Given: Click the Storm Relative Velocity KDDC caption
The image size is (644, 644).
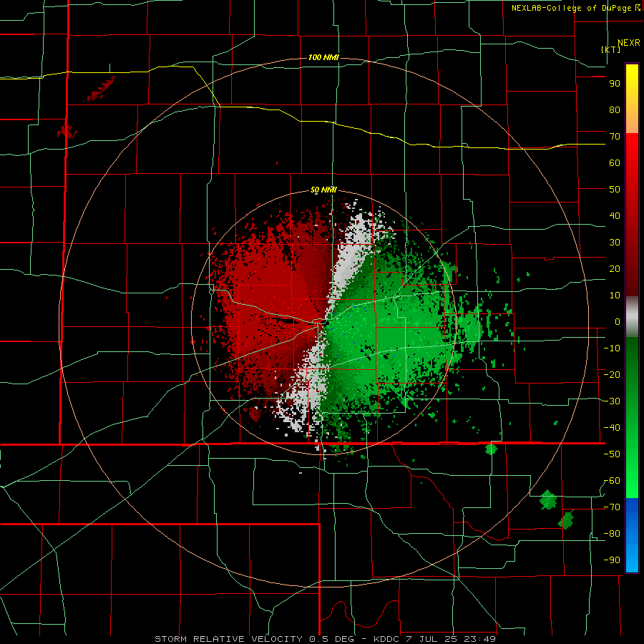Looking at the screenshot, I should [x=325, y=639].
